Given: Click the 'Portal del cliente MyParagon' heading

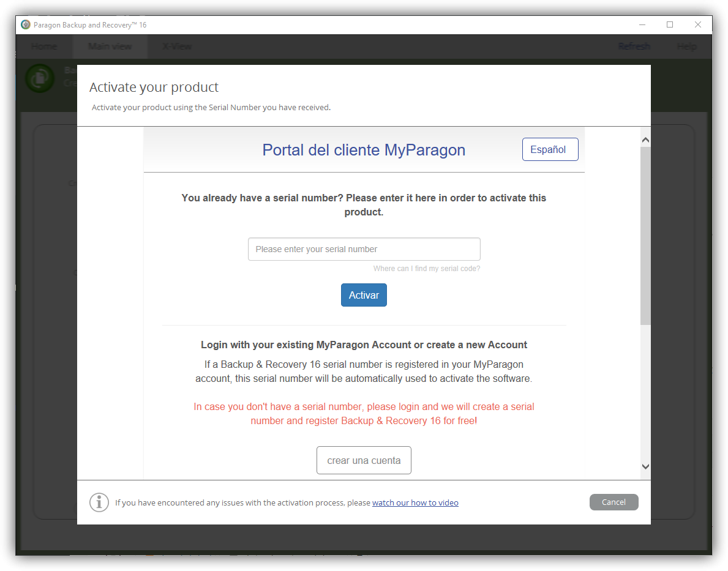Looking at the screenshot, I should point(364,150).
